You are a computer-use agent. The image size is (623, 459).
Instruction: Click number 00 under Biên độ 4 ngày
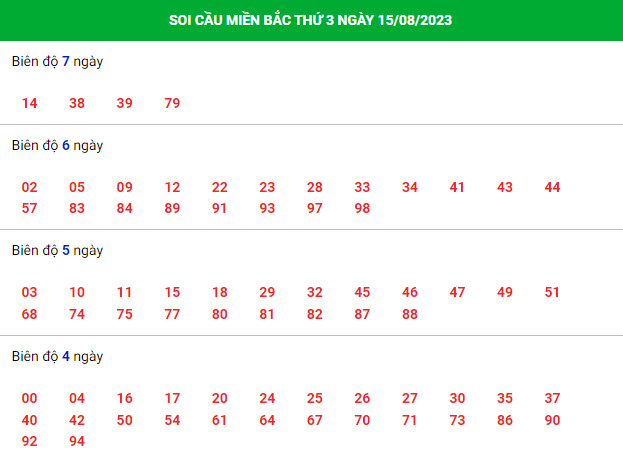[x=29, y=398]
